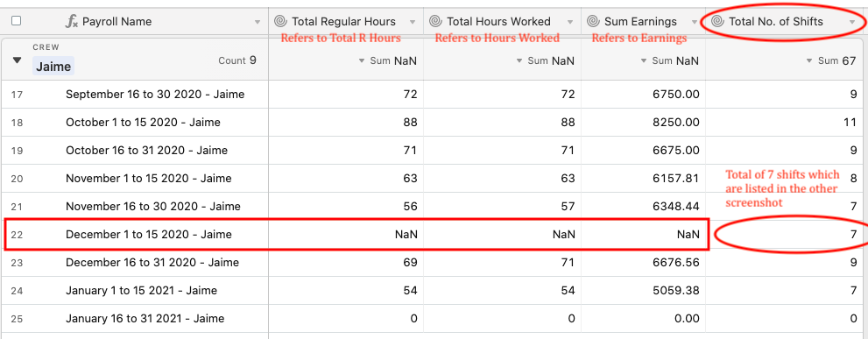Click the 6157.81 earnings cell
This screenshot has width=868, height=339.
[643, 179]
